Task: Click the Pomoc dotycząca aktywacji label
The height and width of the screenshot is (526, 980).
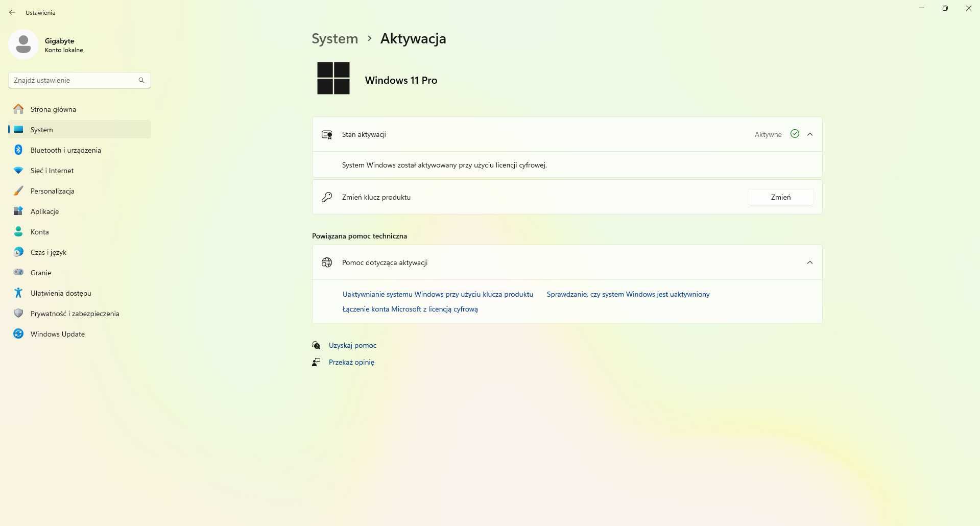Action: pyautogui.click(x=385, y=262)
